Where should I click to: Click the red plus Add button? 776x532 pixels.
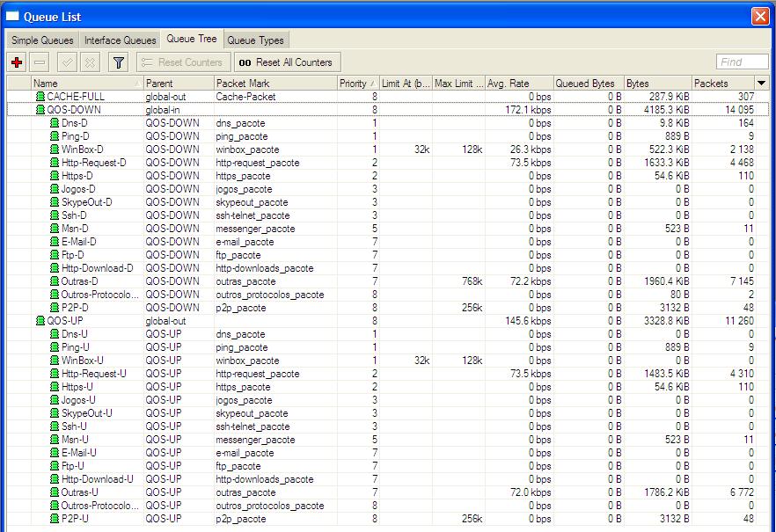17,62
